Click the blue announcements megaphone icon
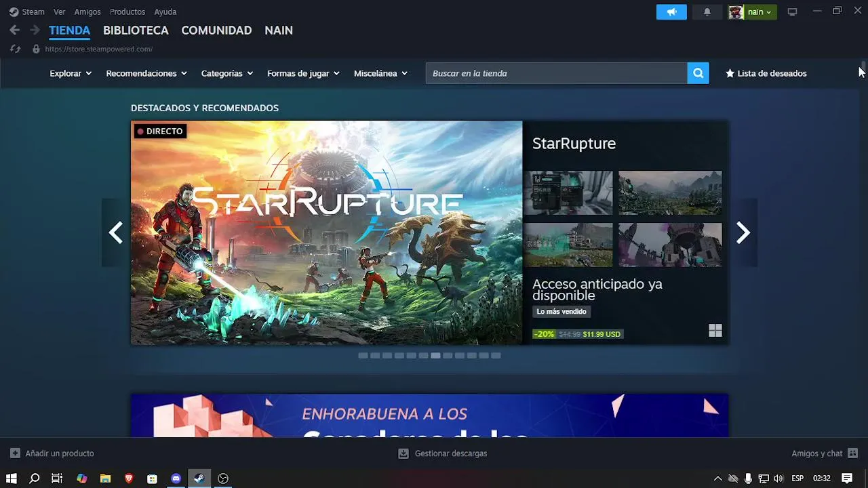Viewport: 868px width, 488px height. coord(671,12)
